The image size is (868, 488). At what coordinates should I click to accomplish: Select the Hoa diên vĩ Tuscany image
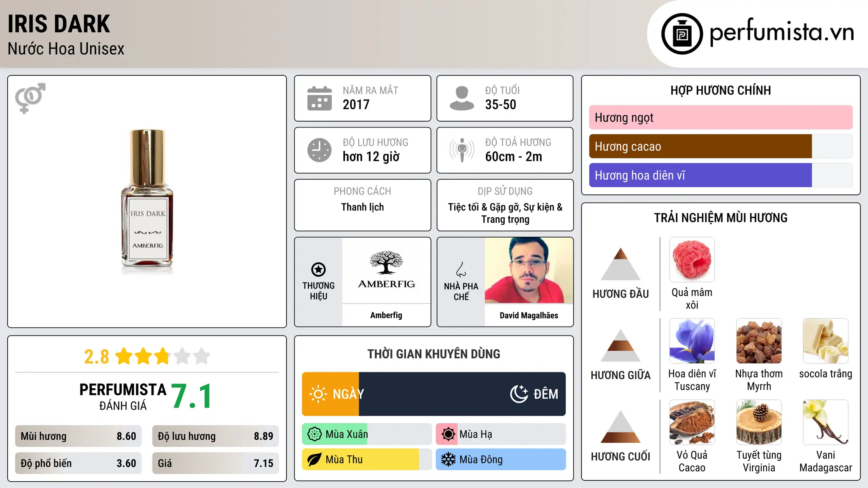(x=692, y=341)
